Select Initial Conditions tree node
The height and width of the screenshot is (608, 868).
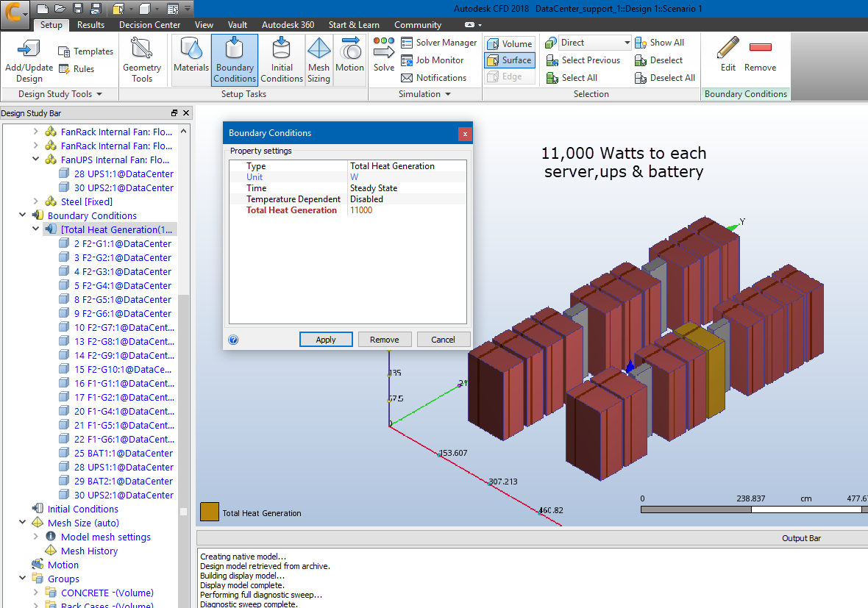[82, 509]
